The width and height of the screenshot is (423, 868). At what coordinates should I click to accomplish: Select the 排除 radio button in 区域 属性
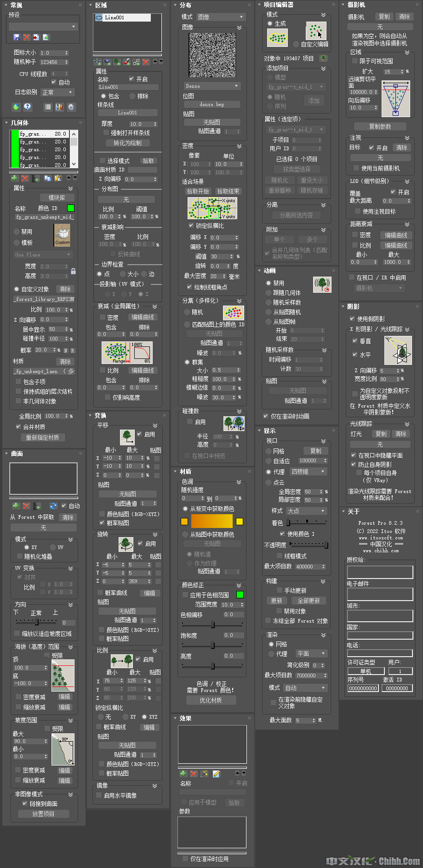132,96
